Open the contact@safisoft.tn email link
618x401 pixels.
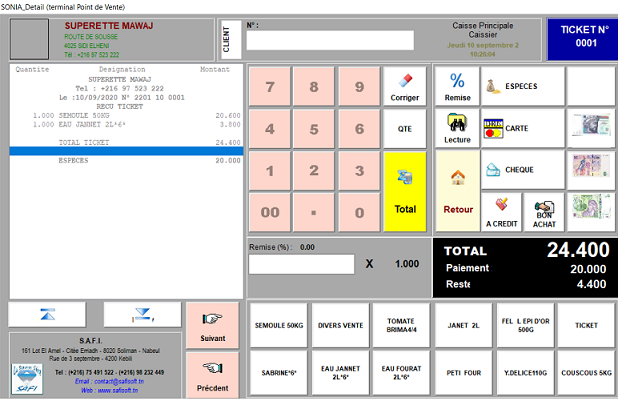tap(109, 381)
